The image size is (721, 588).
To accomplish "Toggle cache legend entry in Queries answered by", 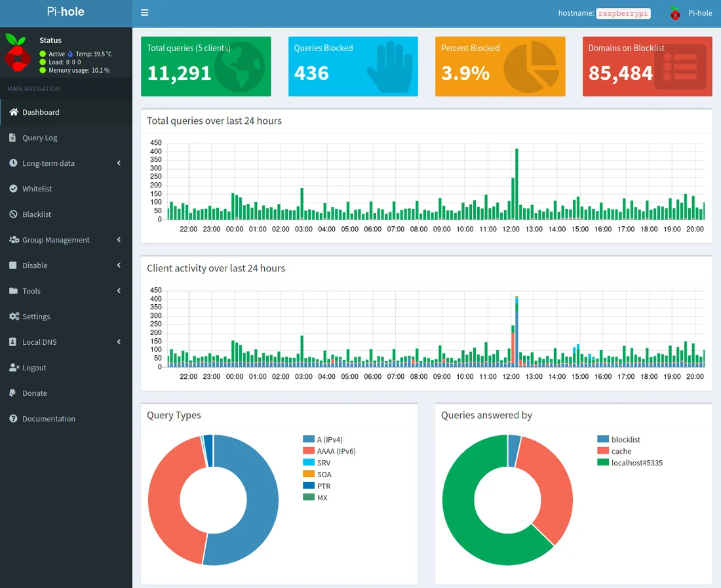I will tap(614, 451).
